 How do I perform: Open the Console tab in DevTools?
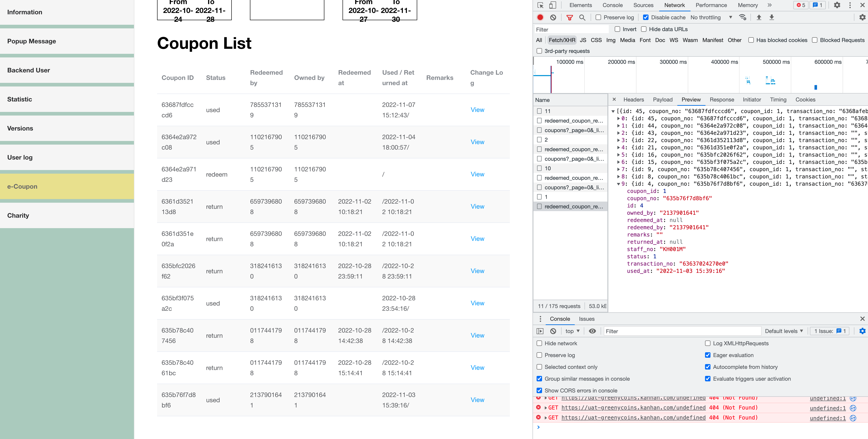coord(612,5)
